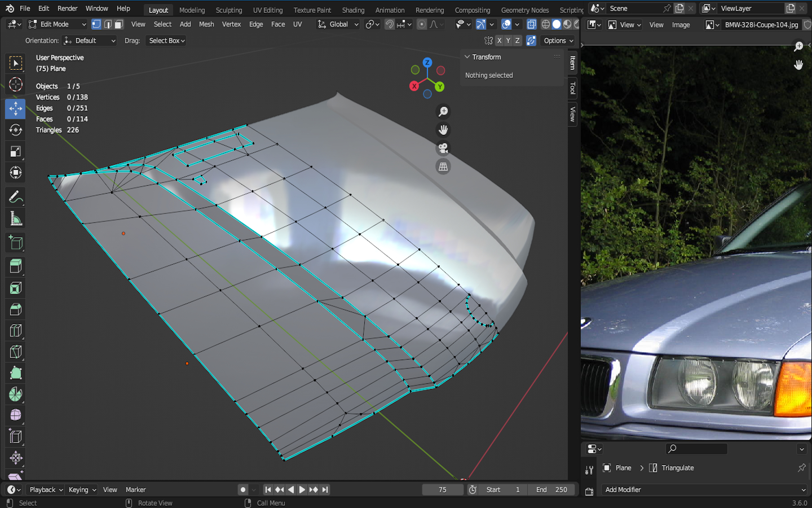
Task: Open the Add Modifier dropdown
Action: (x=705, y=490)
